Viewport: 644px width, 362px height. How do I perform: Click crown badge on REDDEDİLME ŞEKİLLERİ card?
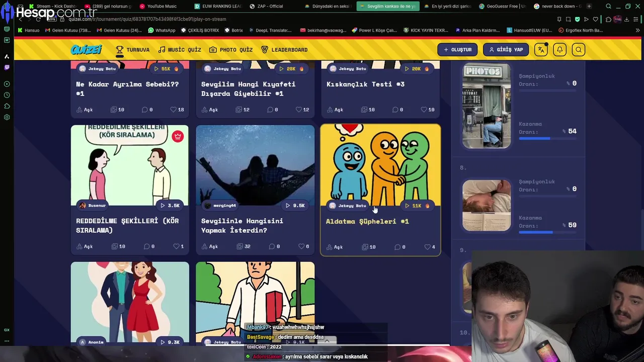(x=178, y=136)
